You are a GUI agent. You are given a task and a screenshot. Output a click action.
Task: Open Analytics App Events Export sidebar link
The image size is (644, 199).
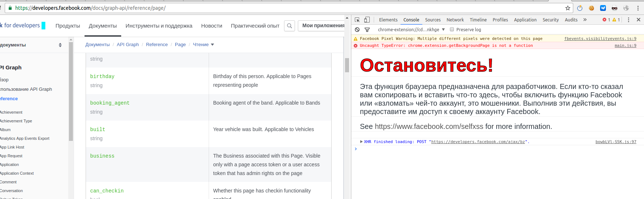(25, 139)
